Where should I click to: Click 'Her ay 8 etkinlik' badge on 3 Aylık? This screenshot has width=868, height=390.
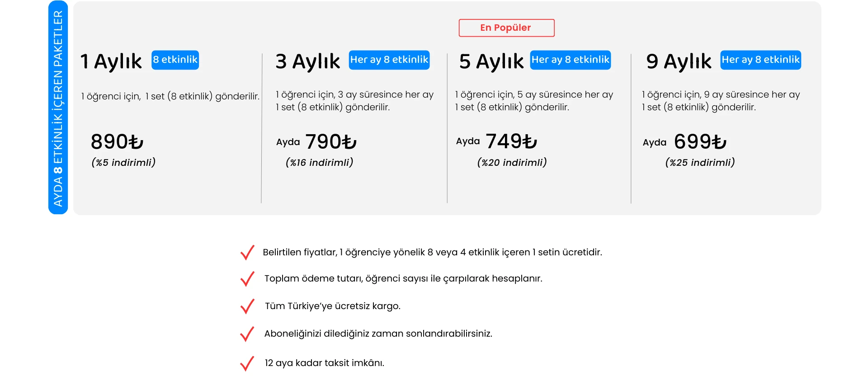click(x=389, y=60)
